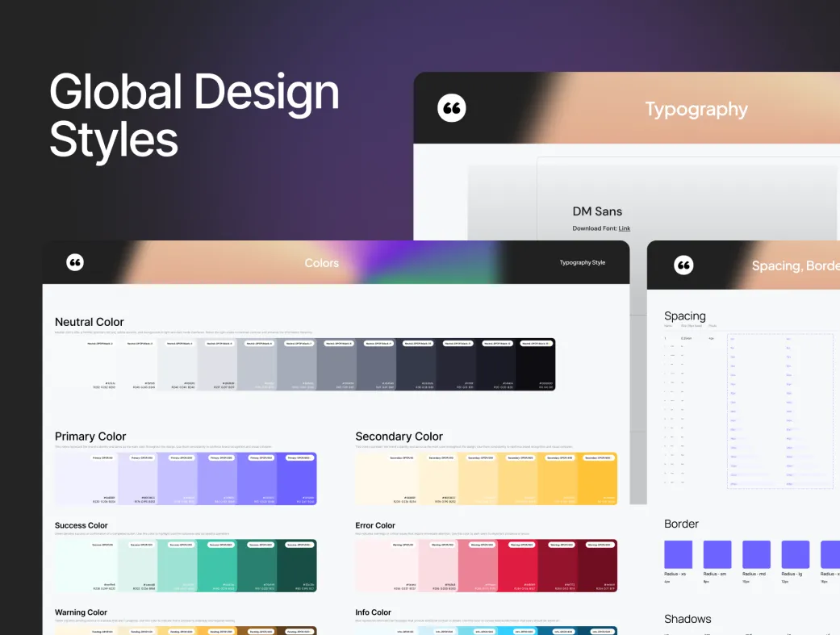840x635 pixels.
Task: Click the Typography Style header label
Action: click(582, 262)
